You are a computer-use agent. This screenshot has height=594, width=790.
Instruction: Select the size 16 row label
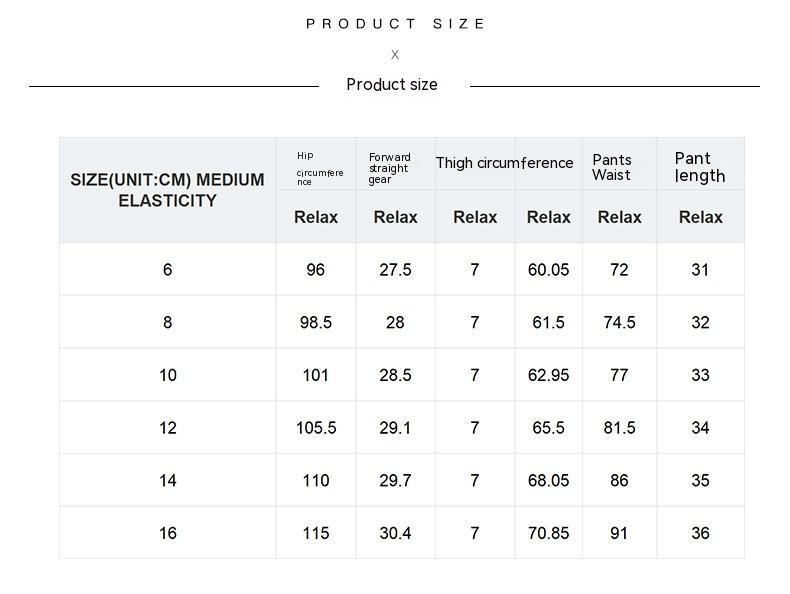click(x=167, y=534)
